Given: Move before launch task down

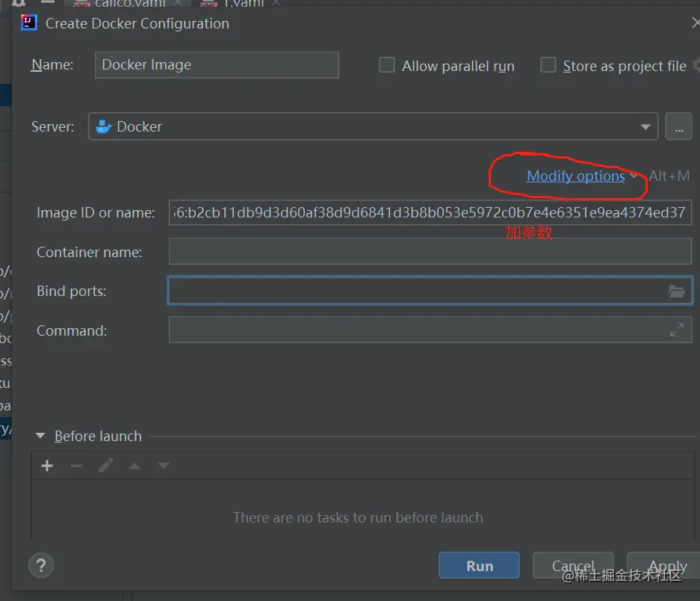Looking at the screenshot, I should tap(164, 466).
